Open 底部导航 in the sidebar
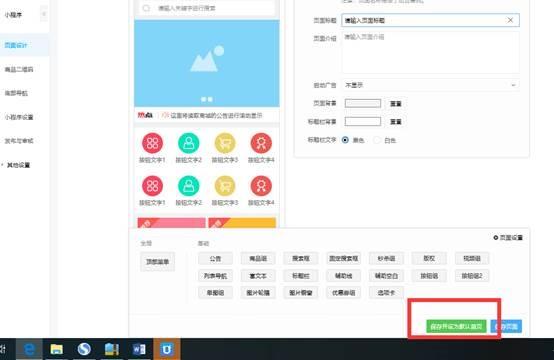The width and height of the screenshot is (554, 360). (16, 93)
